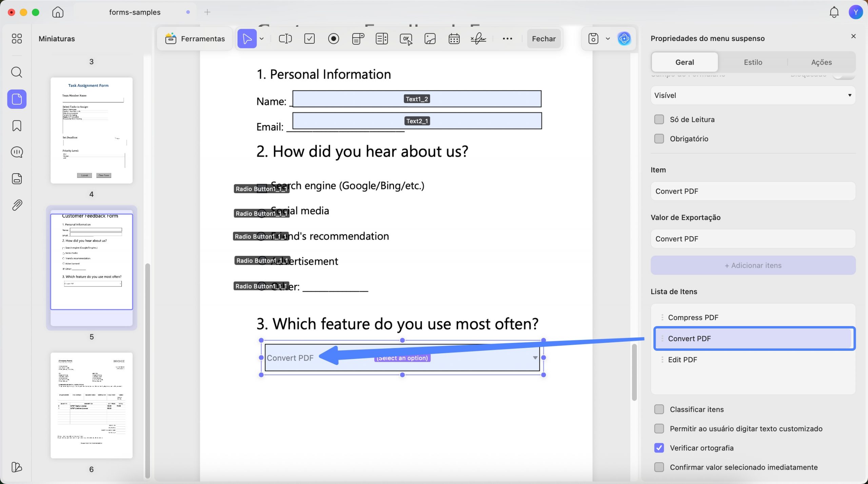This screenshot has height=484, width=868.
Task: Check the Classificar itens option
Action: click(659, 409)
